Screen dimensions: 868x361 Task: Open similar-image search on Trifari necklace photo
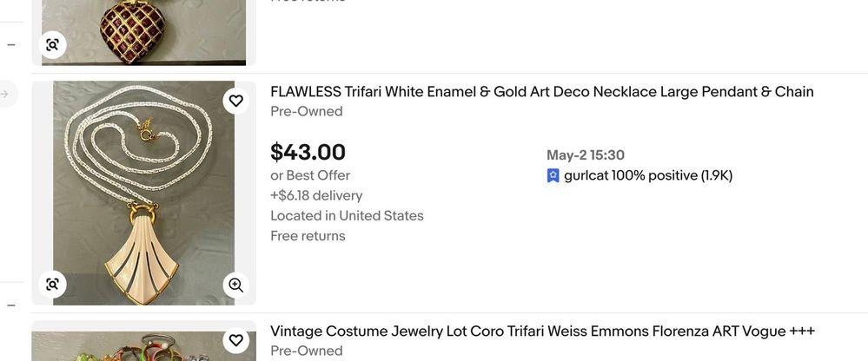point(53,285)
